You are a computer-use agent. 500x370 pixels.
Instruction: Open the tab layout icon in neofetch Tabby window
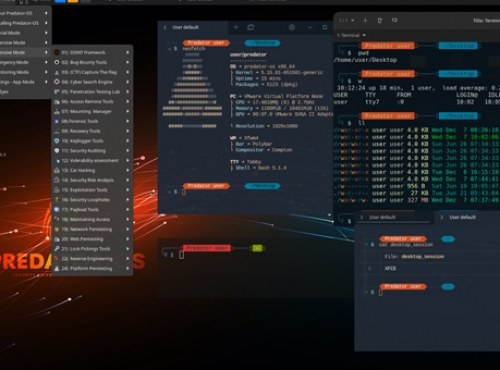coord(251,27)
